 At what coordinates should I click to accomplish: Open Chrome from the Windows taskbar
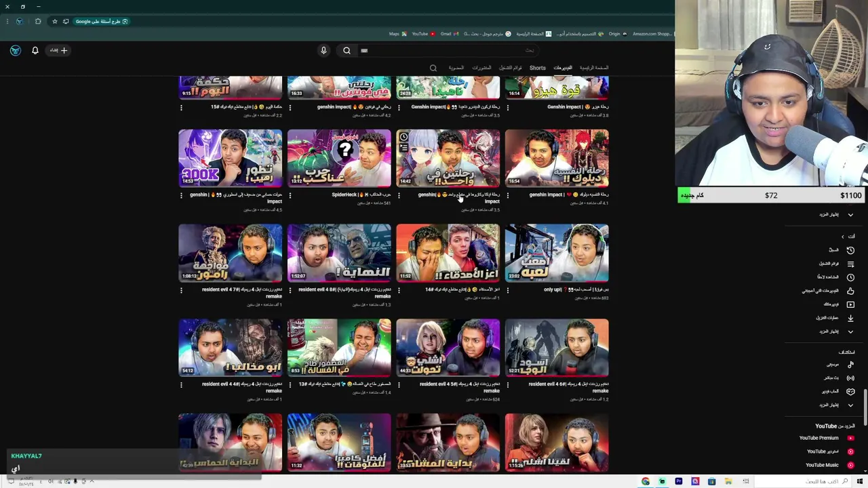click(x=646, y=482)
